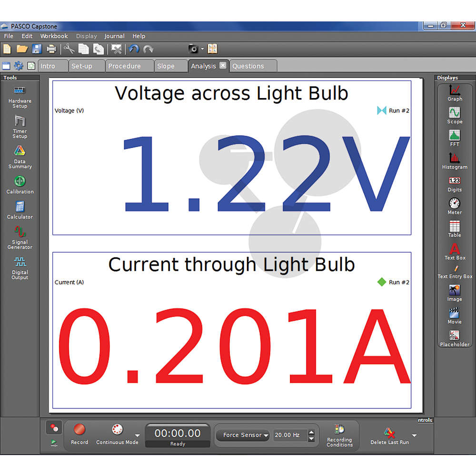Redo the last action
This screenshot has width=476, height=476.
tap(148, 49)
